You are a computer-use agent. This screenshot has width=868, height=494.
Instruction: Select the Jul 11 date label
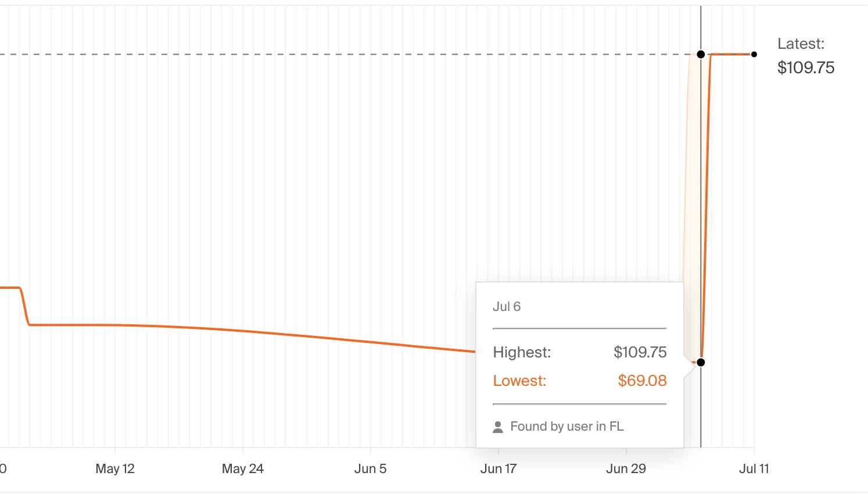pos(754,468)
